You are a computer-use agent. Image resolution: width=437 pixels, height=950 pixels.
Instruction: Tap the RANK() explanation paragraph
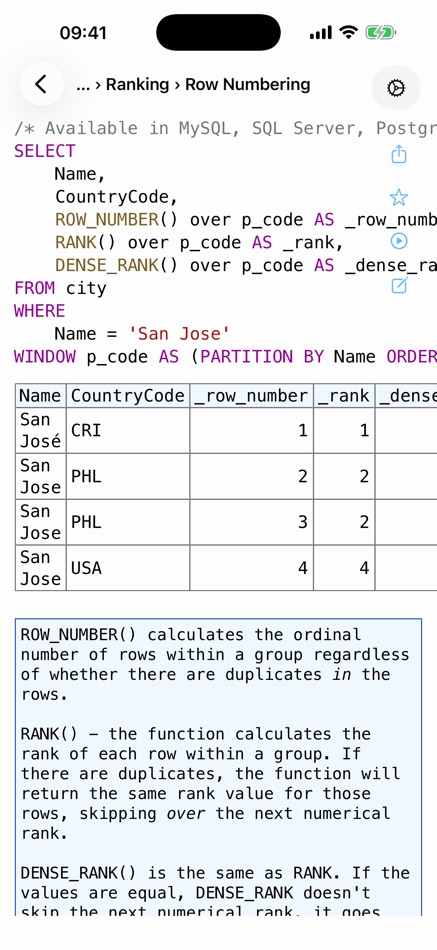click(x=211, y=783)
